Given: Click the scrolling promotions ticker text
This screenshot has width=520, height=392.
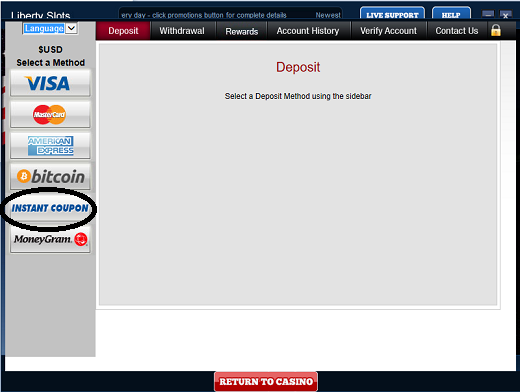Looking at the screenshot, I should coord(230,15).
